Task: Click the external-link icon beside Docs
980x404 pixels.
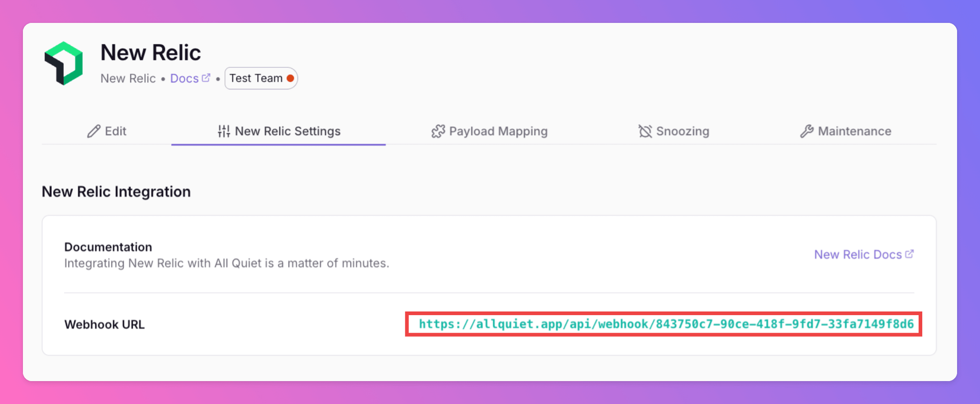Action: click(x=206, y=78)
